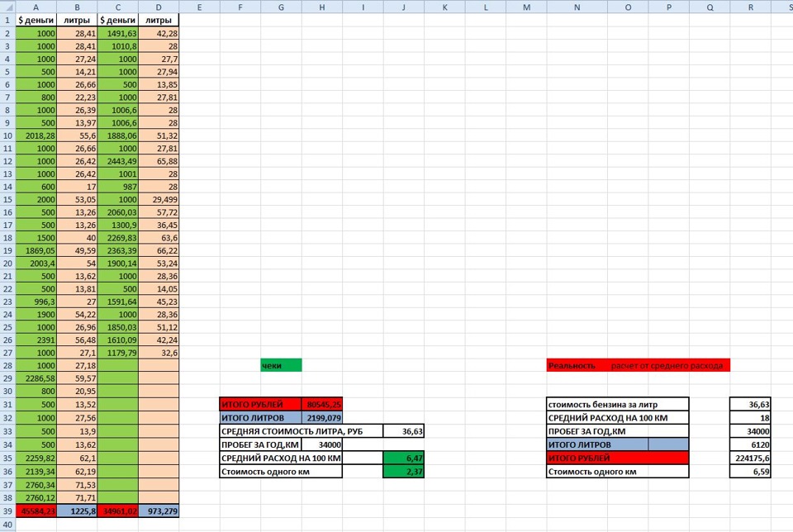
Task: Select column A header
Action: coord(36,7)
